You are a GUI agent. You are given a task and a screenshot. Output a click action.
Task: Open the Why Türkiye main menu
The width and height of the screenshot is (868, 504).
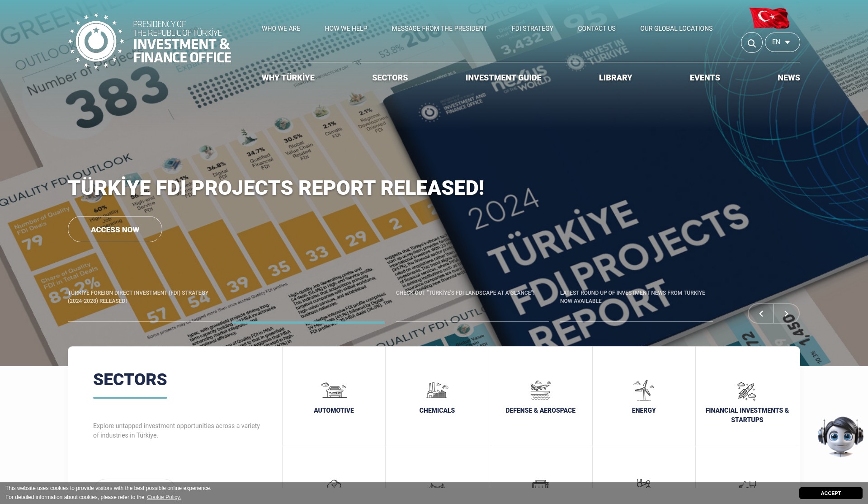click(x=288, y=78)
